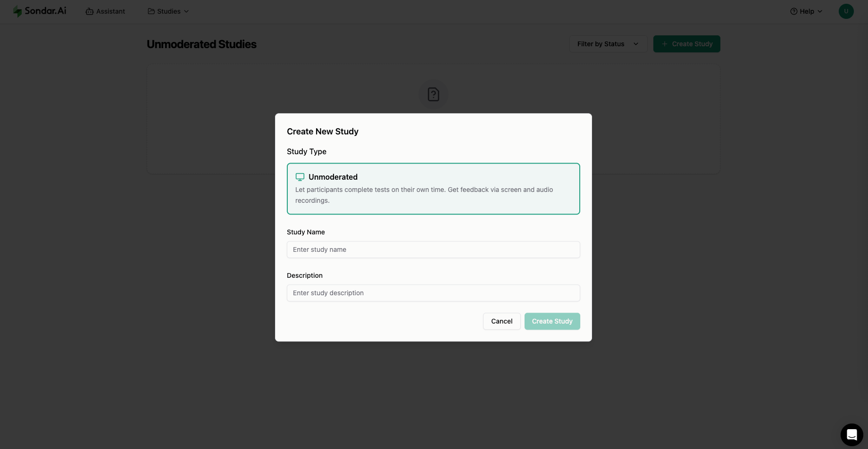Click the Create New Study dialog title
The height and width of the screenshot is (449, 868).
tap(323, 132)
